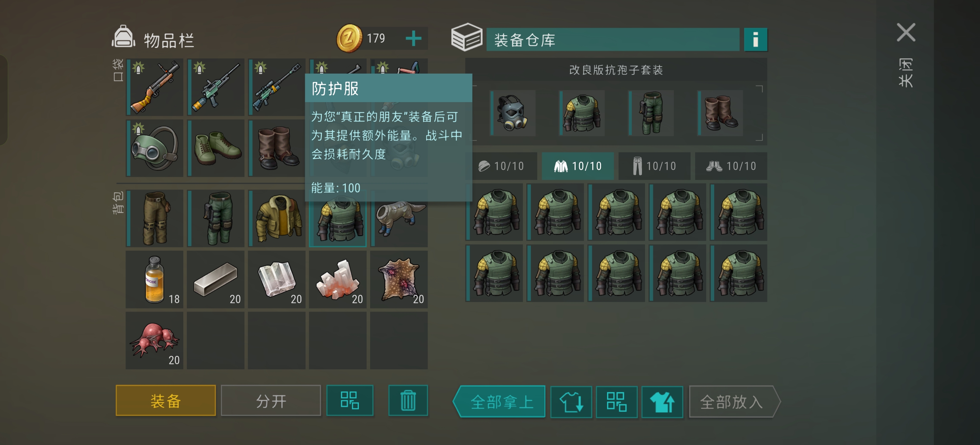Select the brown boots set slot

(720, 113)
